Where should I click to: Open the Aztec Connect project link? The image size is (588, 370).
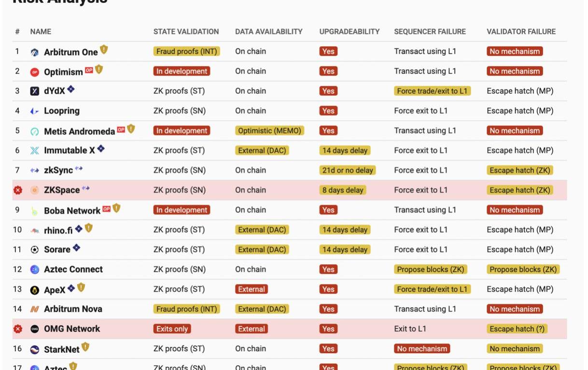click(73, 270)
